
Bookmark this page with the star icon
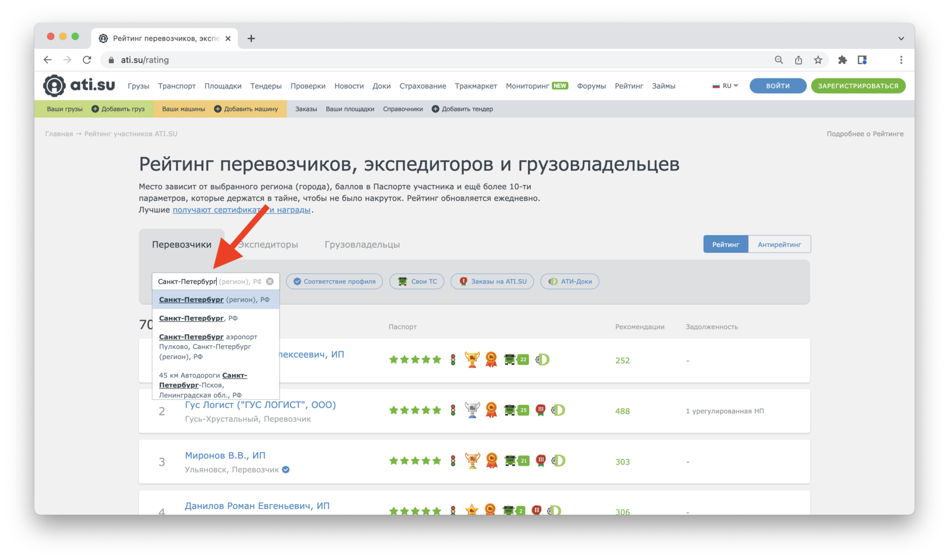click(x=818, y=60)
